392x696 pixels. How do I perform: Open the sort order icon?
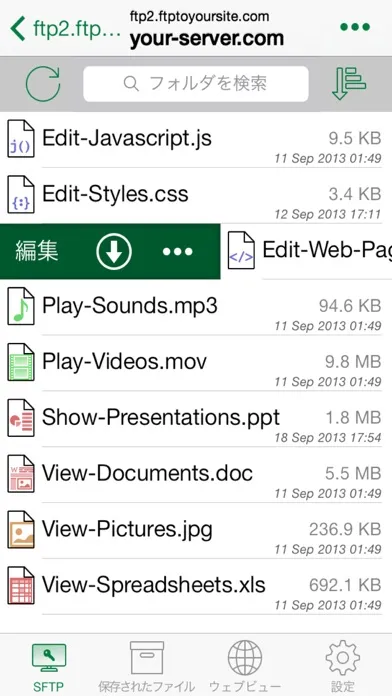coord(349,83)
